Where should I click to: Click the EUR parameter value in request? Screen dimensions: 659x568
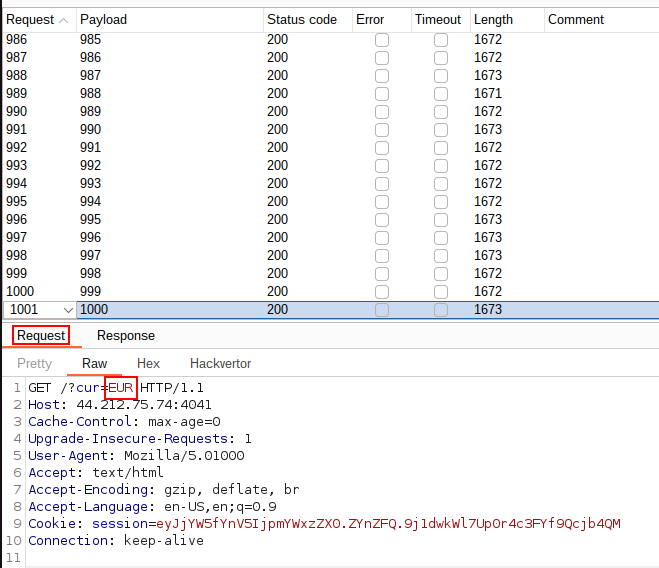121,388
